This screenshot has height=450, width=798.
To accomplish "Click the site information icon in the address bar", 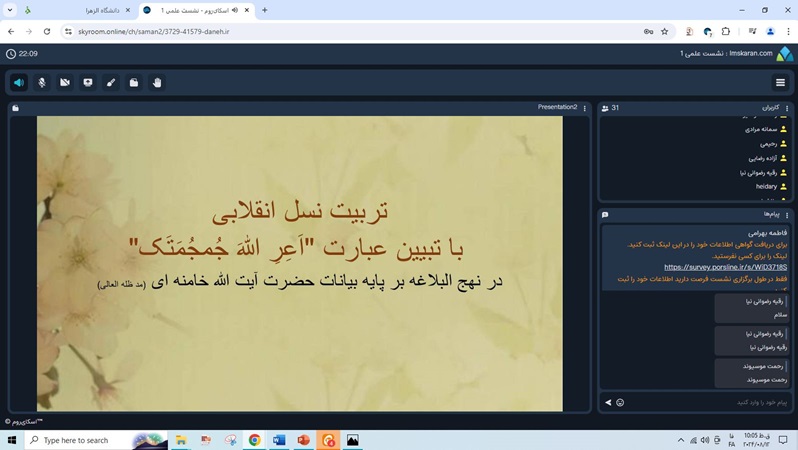I will tap(68, 32).
